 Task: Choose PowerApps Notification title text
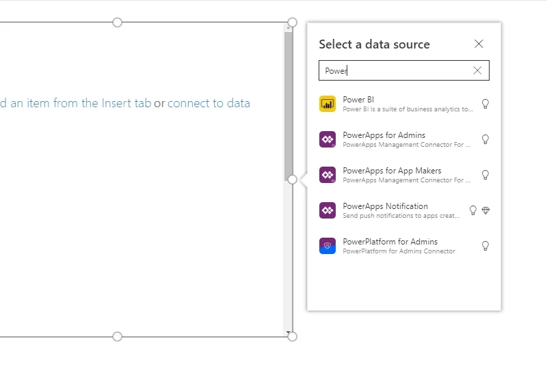pyautogui.click(x=386, y=206)
